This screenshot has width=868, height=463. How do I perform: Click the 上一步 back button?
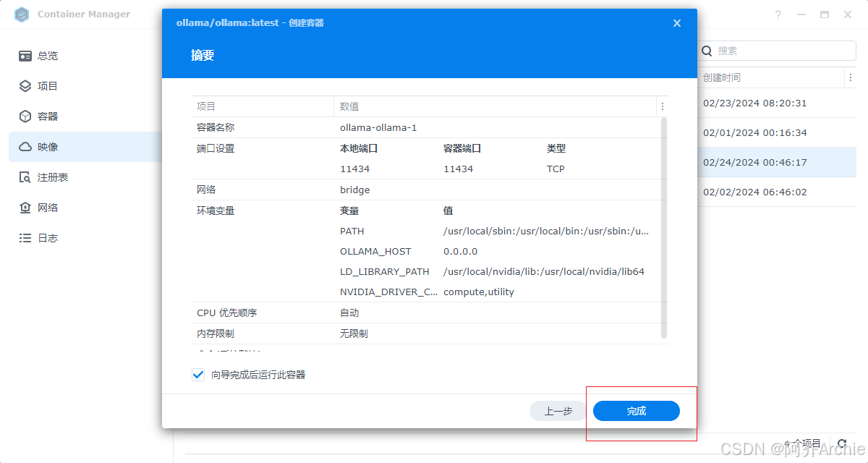tap(557, 410)
